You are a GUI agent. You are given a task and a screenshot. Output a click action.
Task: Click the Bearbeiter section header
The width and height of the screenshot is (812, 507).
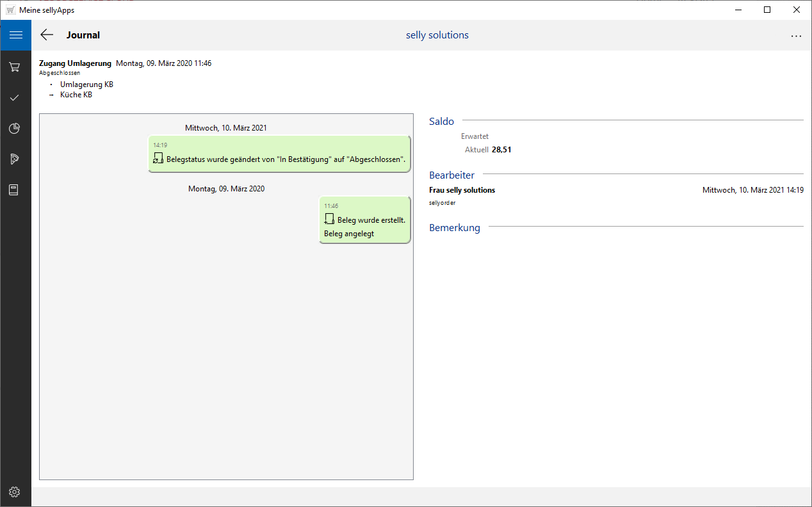tap(451, 175)
